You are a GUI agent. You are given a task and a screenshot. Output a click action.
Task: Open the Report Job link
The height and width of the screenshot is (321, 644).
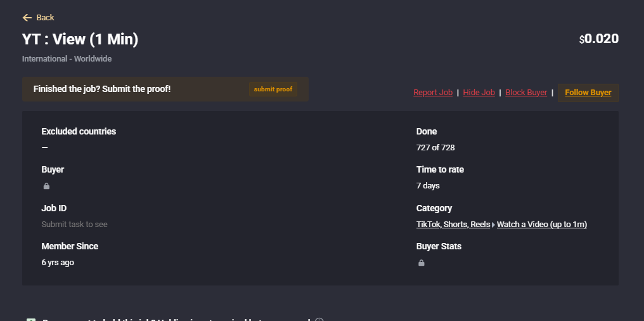coord(433,93)
